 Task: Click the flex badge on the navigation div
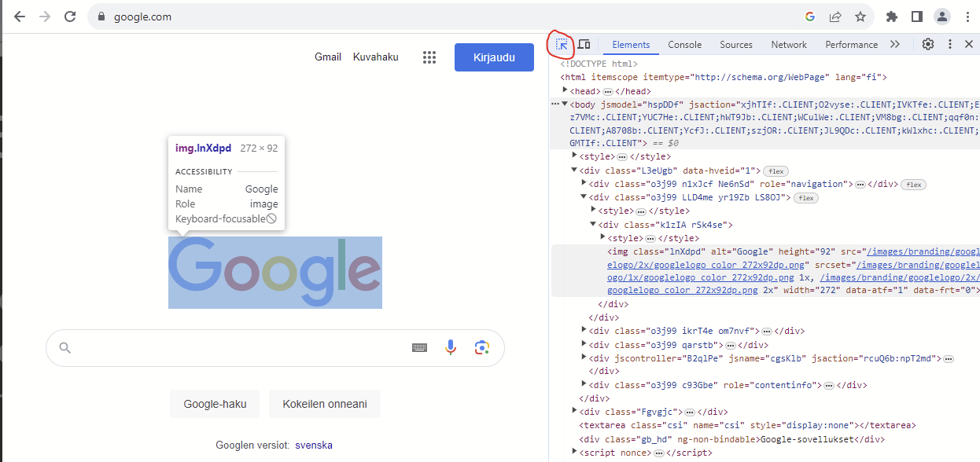click(913, 185)
